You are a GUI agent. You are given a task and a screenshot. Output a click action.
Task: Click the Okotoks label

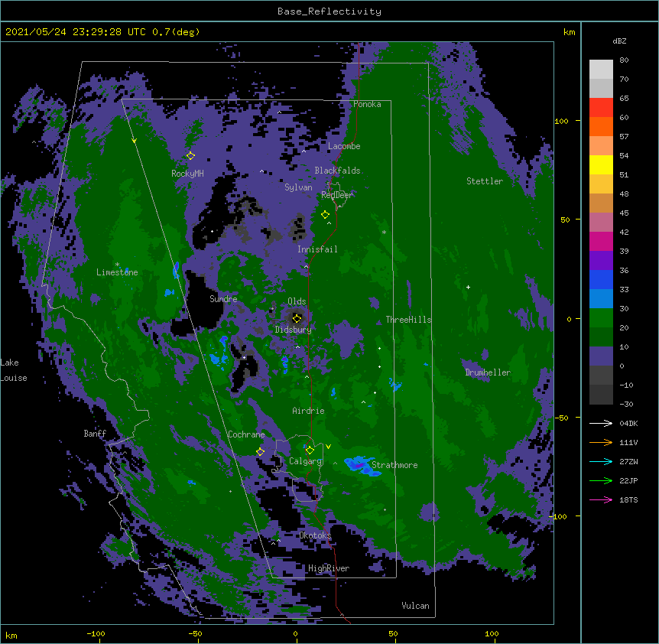(315, 535)
